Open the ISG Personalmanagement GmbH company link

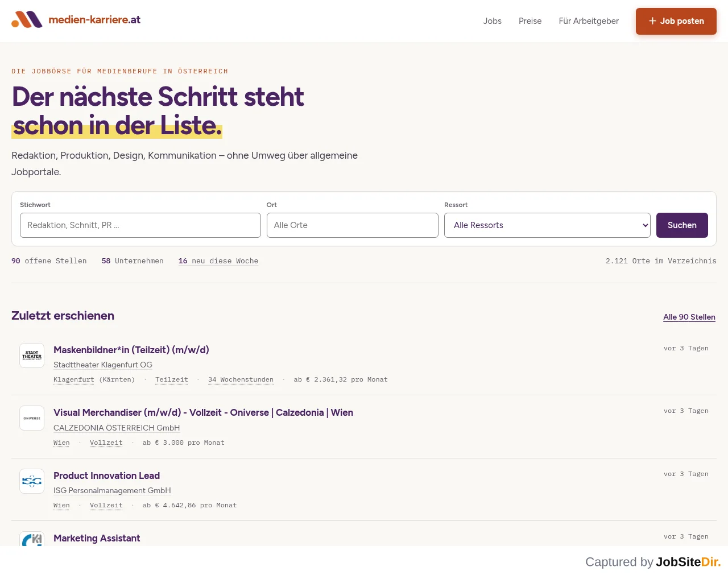(112, 491)
